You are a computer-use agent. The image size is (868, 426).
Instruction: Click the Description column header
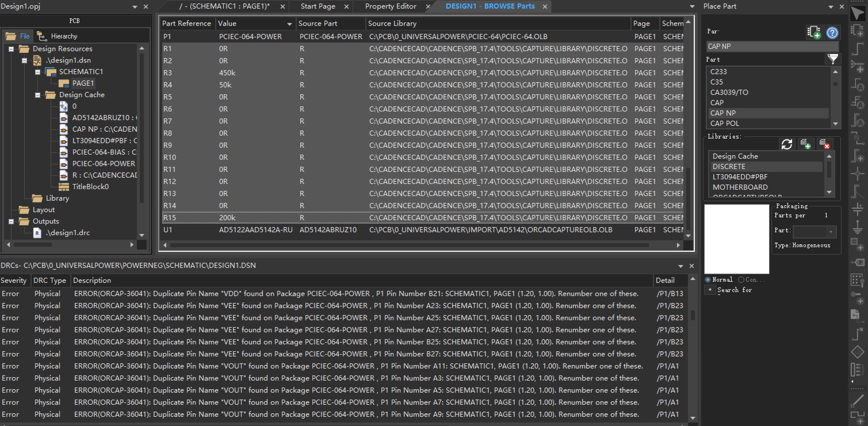[362, 280]
